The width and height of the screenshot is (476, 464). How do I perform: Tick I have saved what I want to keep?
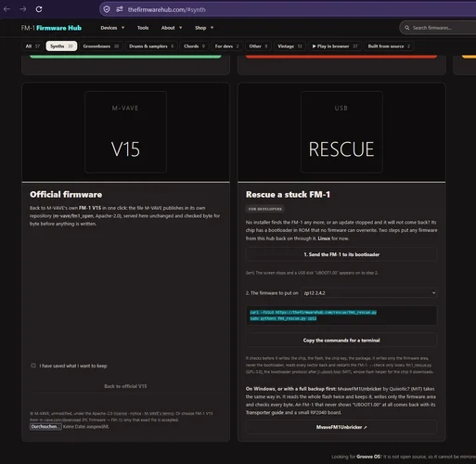pyautogui.click(x=33, y=366)
